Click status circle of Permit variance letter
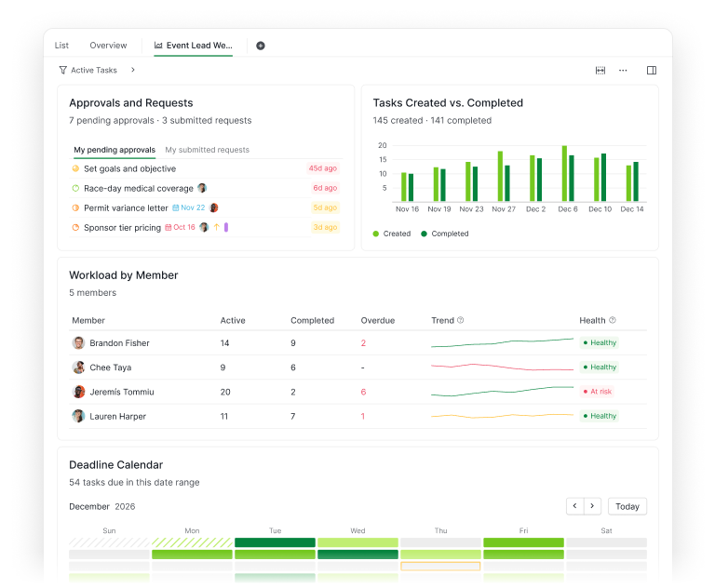Image resolution: width=715 pixels, height=588 pixels. tap(75, 207)
